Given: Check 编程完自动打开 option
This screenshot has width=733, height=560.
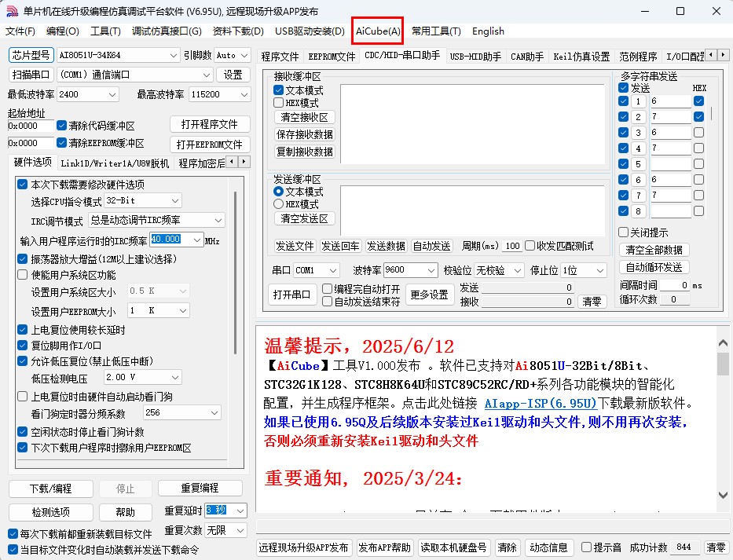Looking at the screenshot, I should (328, 289).
